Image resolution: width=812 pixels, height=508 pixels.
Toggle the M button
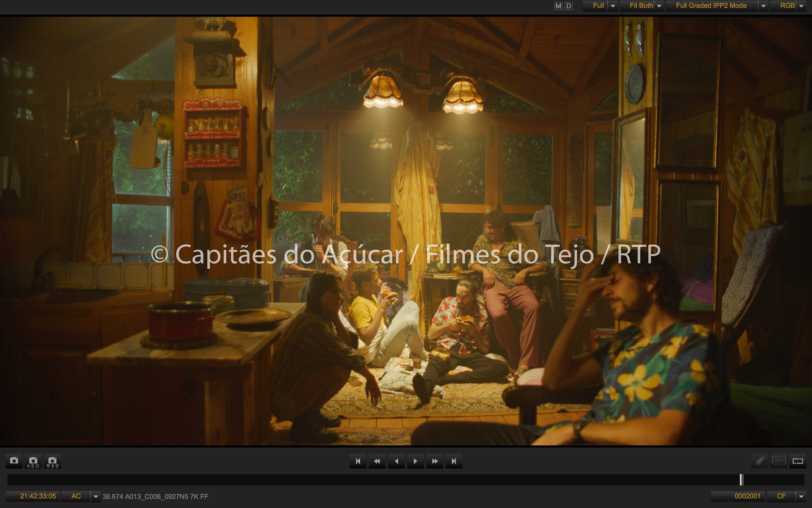coord(559,6)
